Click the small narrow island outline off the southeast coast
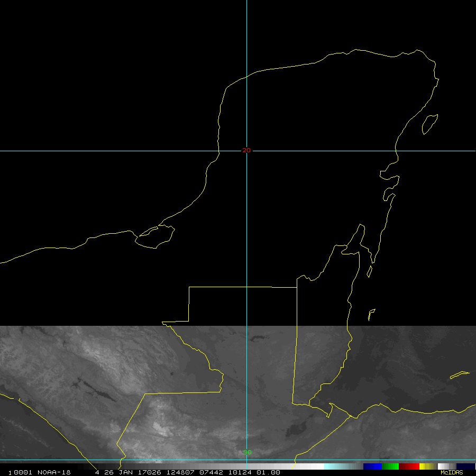The image size is (476, 476). pos(371,314)
